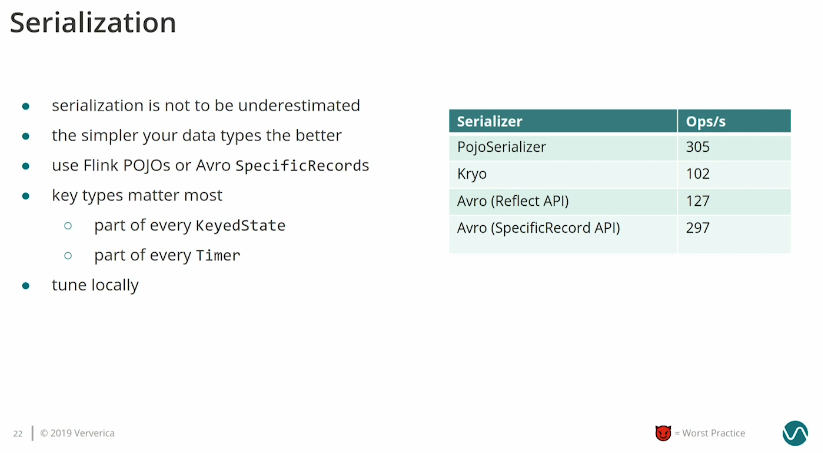Select the first teal bullet point
Image resolution: width=823 pixels, height=453 pixels.
pyautogui.click(x=26, y=107)
